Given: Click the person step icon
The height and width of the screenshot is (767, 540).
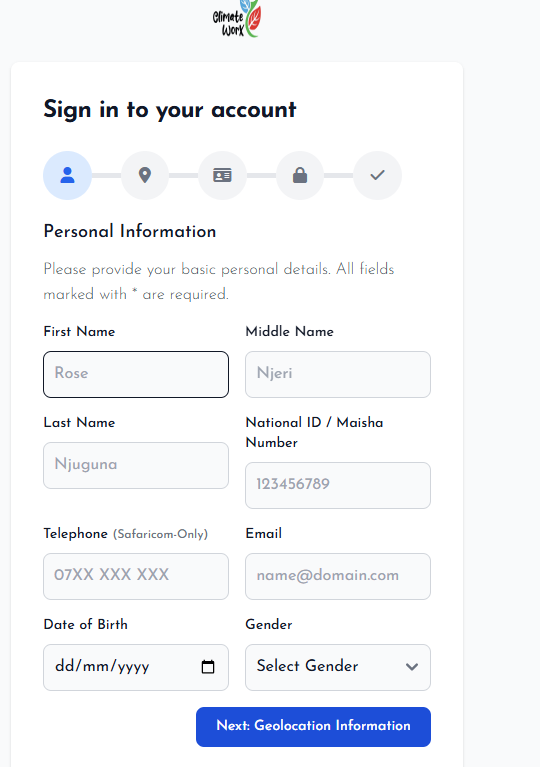Looking at the screenshot, I should (68, 175).
